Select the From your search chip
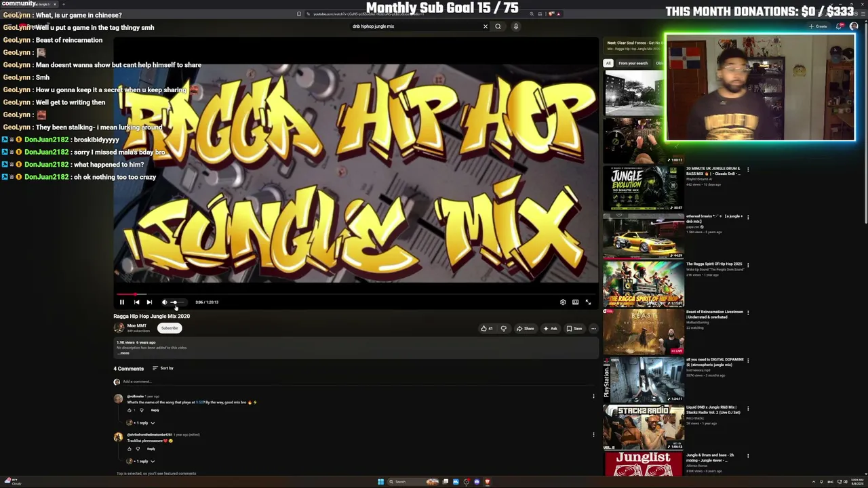The width and height of the screenshot is (868, 488). tap(633, 63)
